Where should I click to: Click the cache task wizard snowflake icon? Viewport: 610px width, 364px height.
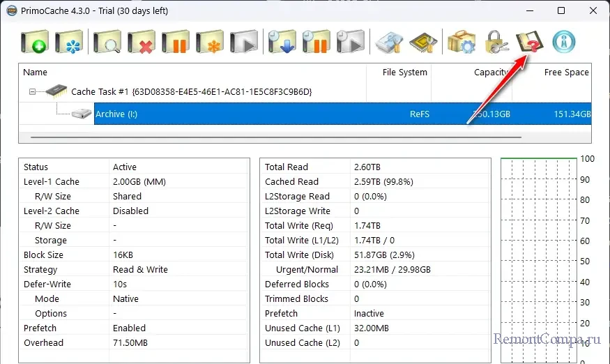click(69, 42)
